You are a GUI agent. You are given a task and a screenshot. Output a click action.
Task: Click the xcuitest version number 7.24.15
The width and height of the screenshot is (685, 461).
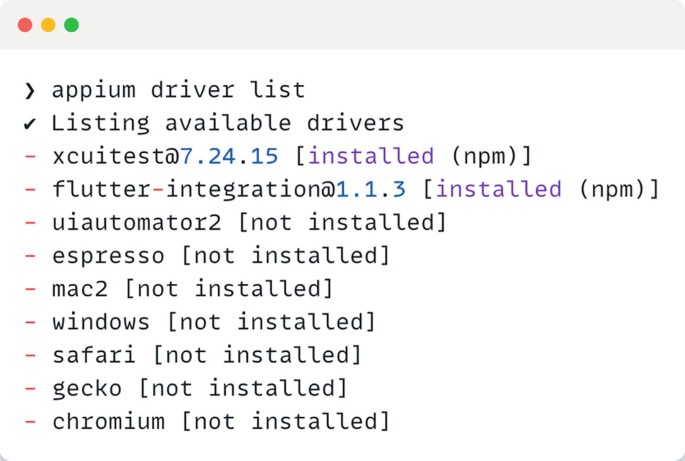click(x=230, y=157)
